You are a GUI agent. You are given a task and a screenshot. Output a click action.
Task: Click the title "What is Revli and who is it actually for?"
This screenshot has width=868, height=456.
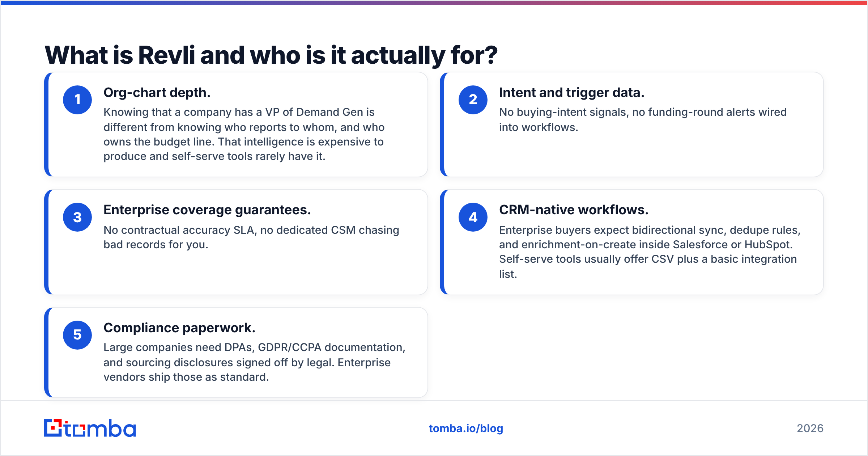[x=271, y=55]
